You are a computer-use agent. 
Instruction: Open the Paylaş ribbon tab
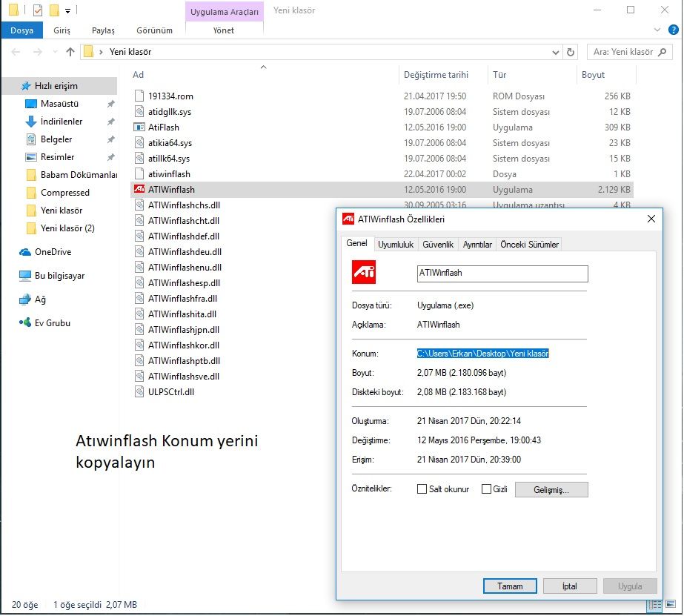click(x=103, y=30)
